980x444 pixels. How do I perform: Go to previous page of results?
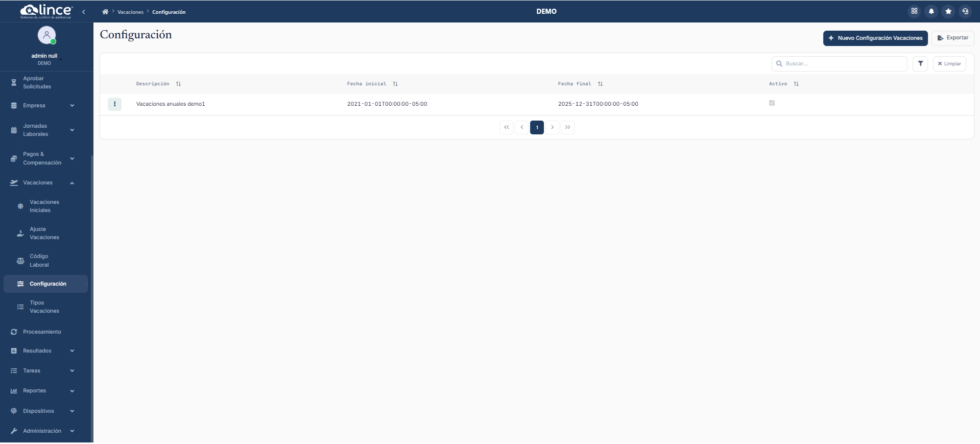coord(521,127)
